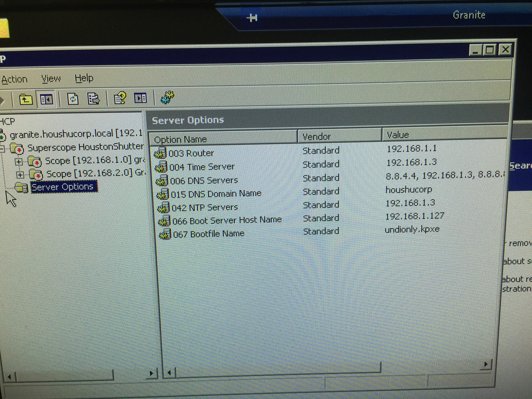The height and width of the screenshot is (399, 532).
Task: Select the 067 Bootfile Name label
Action: tap(209, 234)
